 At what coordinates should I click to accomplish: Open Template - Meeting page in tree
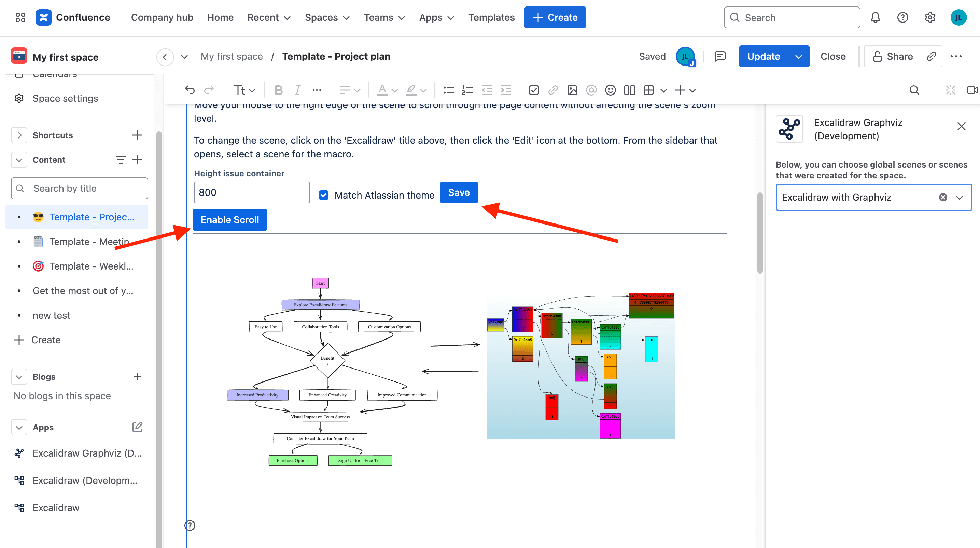(76, 242)
